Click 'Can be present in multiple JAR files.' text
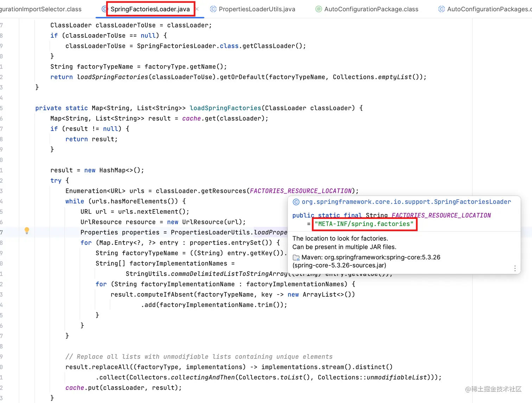This screenshot has width=532, height=403. point(344,247)
